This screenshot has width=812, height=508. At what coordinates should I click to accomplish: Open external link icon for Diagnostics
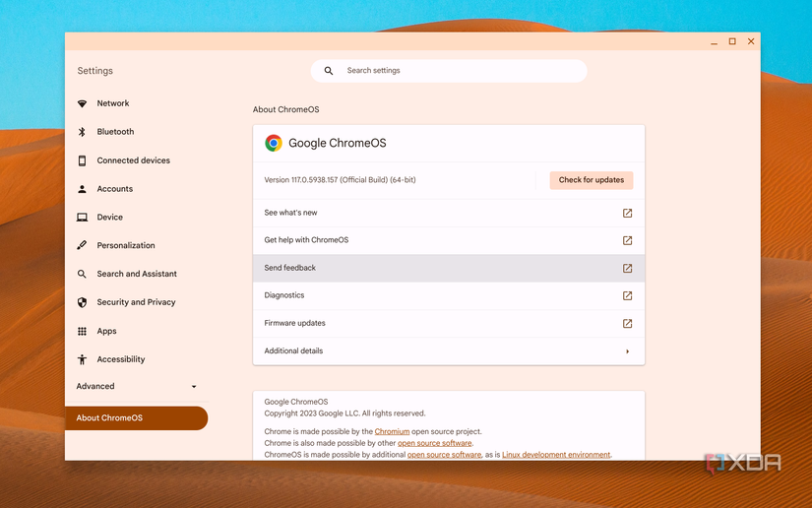click(x=627, y=295)
